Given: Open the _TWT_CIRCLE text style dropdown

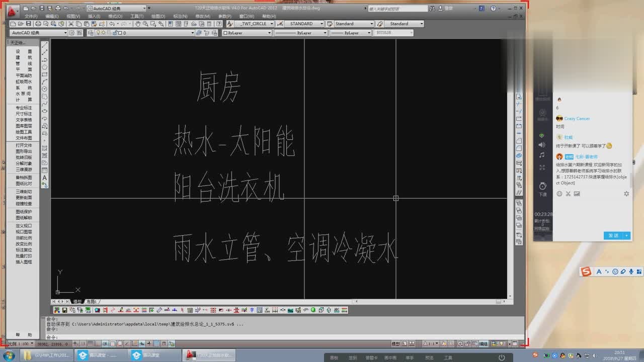Looking at the screenshot, I should (x=272, y=24).
